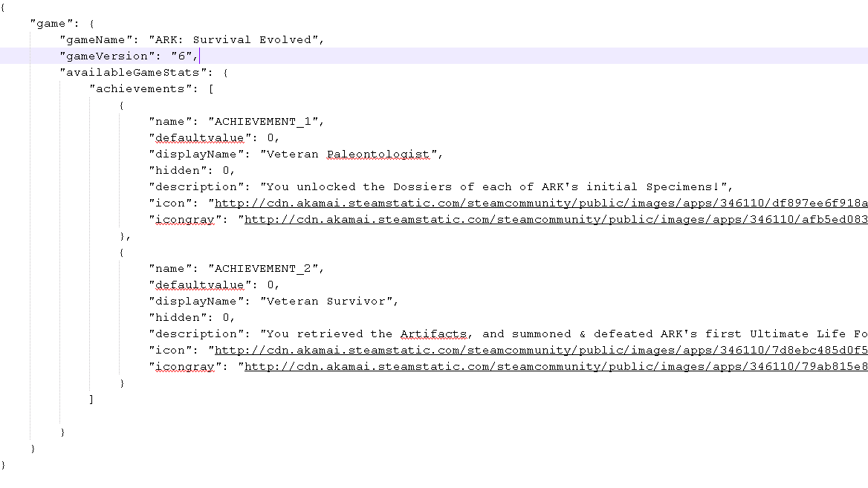
Task: Click the "game" root key
Action: coord(51,23)
